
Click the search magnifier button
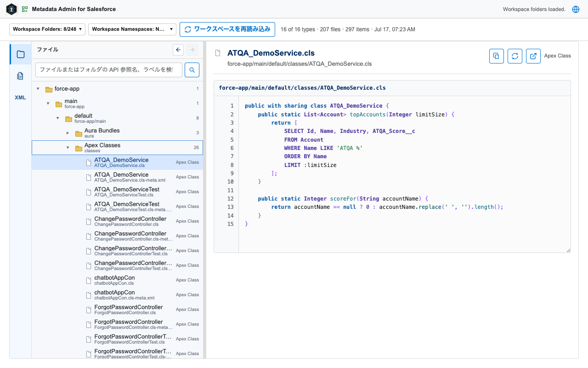point(192,70)
